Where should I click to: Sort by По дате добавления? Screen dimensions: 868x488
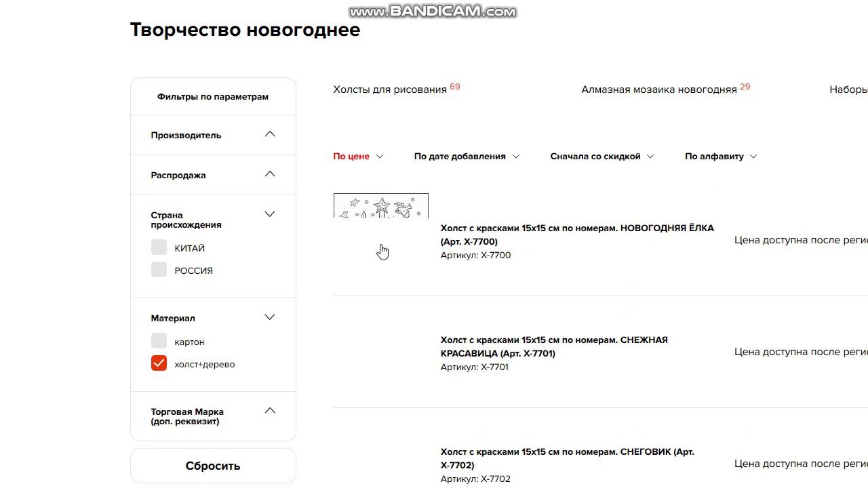466,156
